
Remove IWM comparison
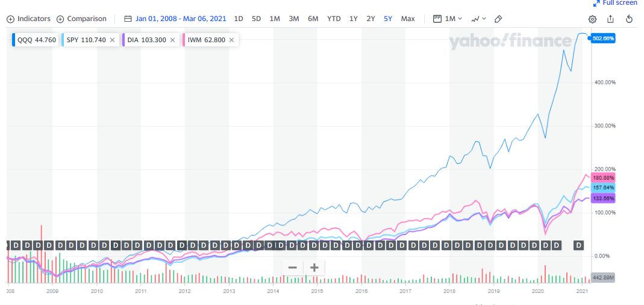(x=231, y=40)
